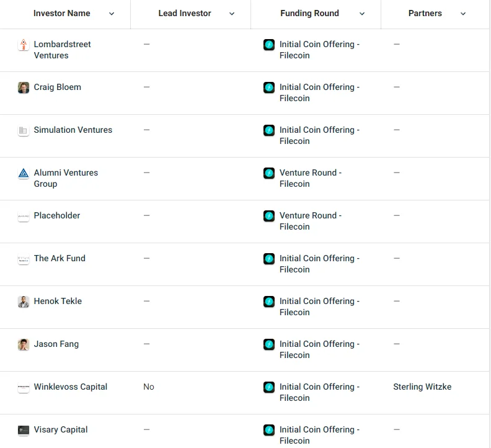Open Lombardstreet Ventures' Initial Coin Offering link
Image resolution: width=491 pixels, height=448 pixels.
point(319,50)
